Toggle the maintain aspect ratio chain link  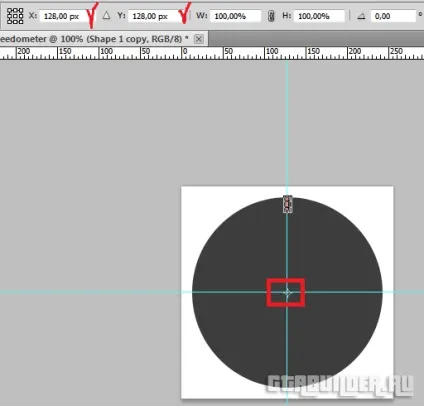tap(271, 16)
